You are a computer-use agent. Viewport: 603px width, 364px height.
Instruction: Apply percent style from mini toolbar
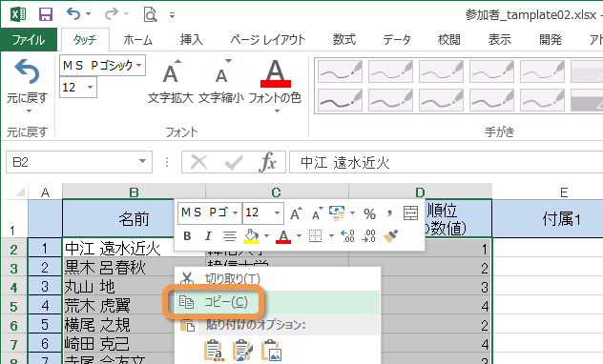tap(369, 213)
